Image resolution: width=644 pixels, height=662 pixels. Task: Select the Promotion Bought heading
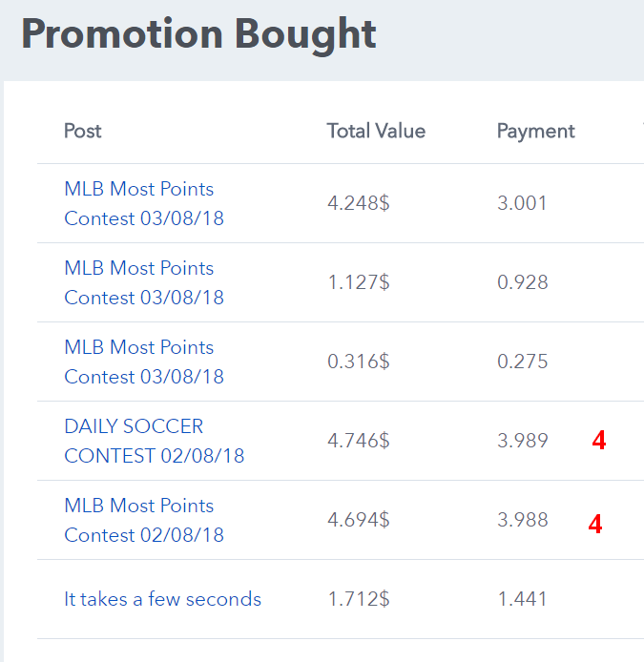pos(198,35)
